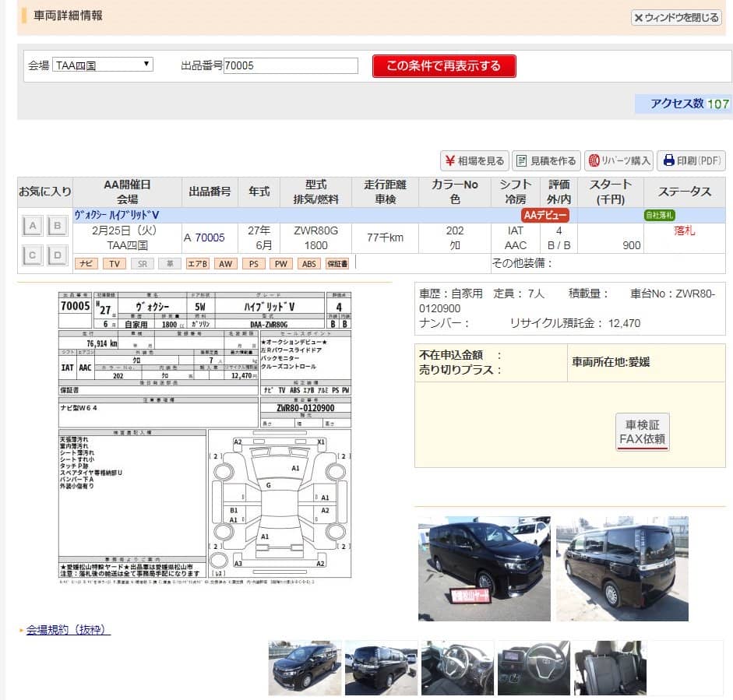
Task: Open 見積を作る estimate button
Action: point(545,161)
